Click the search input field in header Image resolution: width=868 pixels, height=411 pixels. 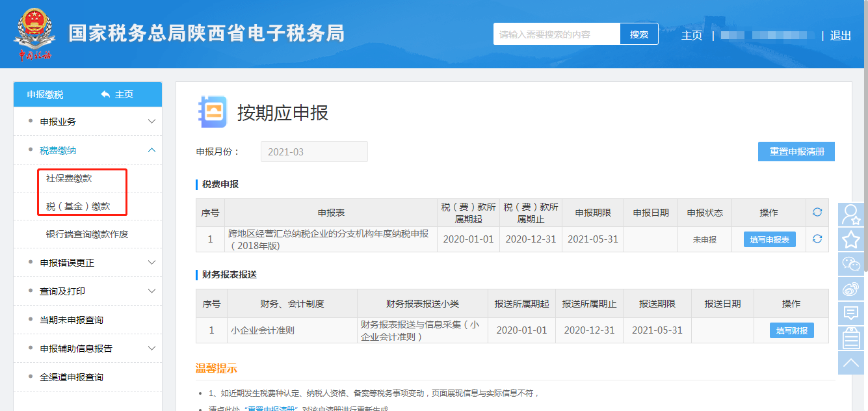(557, 34)
